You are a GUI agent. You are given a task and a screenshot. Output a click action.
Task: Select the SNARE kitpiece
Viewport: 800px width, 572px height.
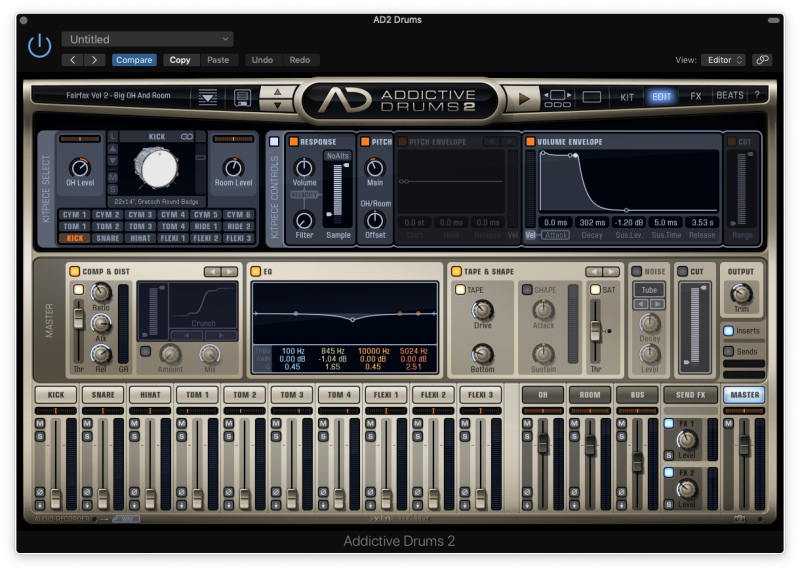[x=108, y=238]
